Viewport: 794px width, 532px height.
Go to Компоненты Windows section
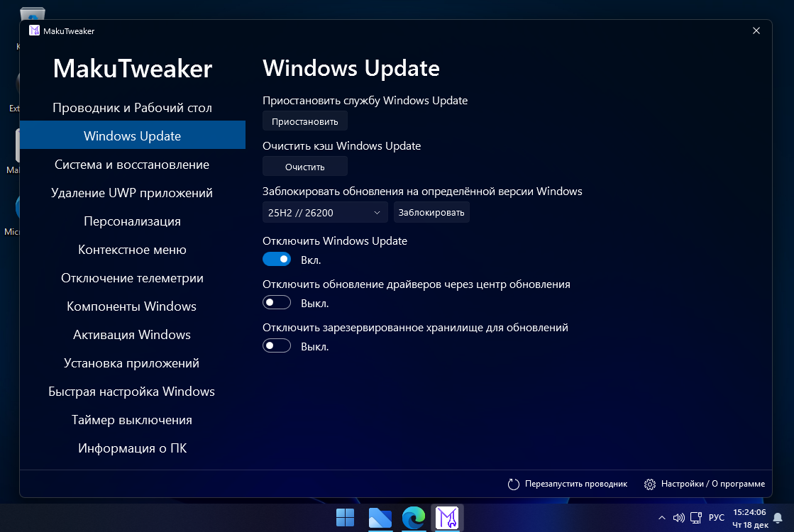click(x=132, y=306)
